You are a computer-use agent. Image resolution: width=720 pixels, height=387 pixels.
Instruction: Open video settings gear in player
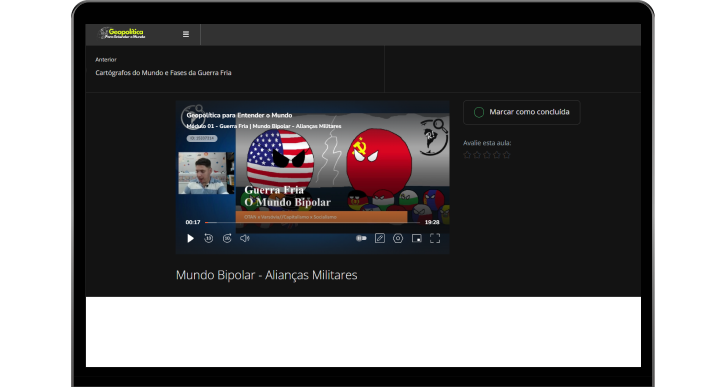(398, 238)
